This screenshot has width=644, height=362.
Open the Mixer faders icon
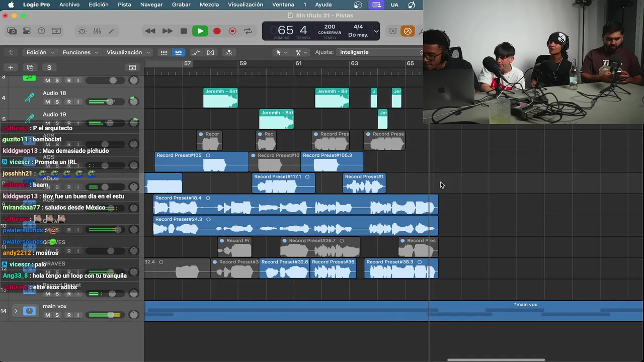coord(97,31)
